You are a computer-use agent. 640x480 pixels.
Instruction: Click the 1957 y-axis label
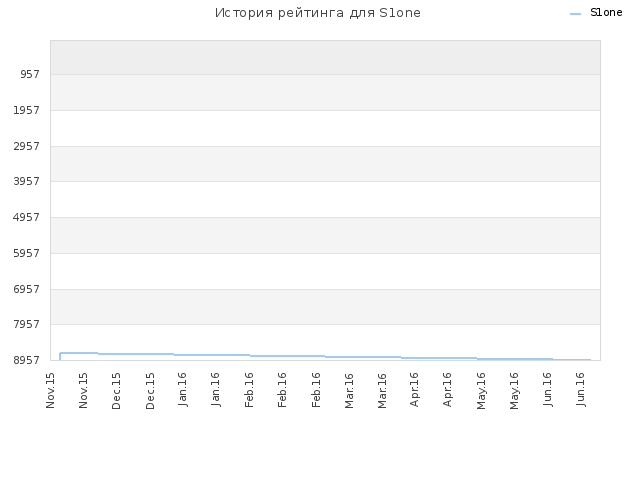click(27, 110)
